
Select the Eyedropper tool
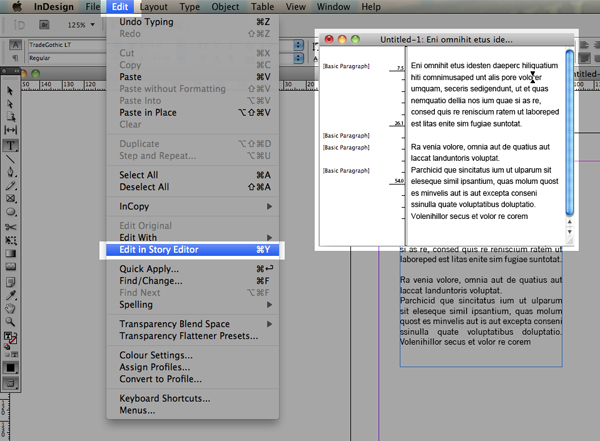(x=10, y=295)
